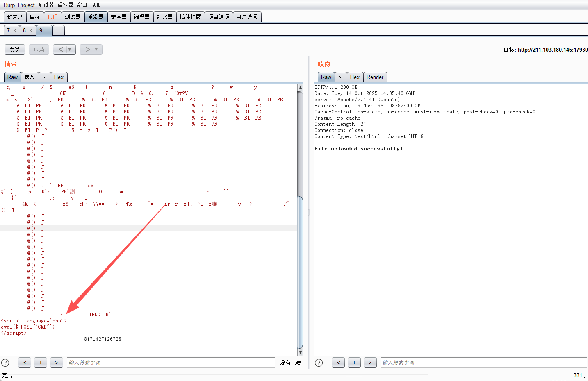Switch to the 编码器 tab

(141, 17)
